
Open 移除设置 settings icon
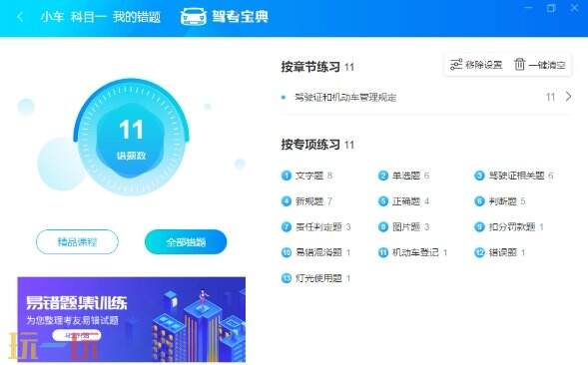coord(456,65)
